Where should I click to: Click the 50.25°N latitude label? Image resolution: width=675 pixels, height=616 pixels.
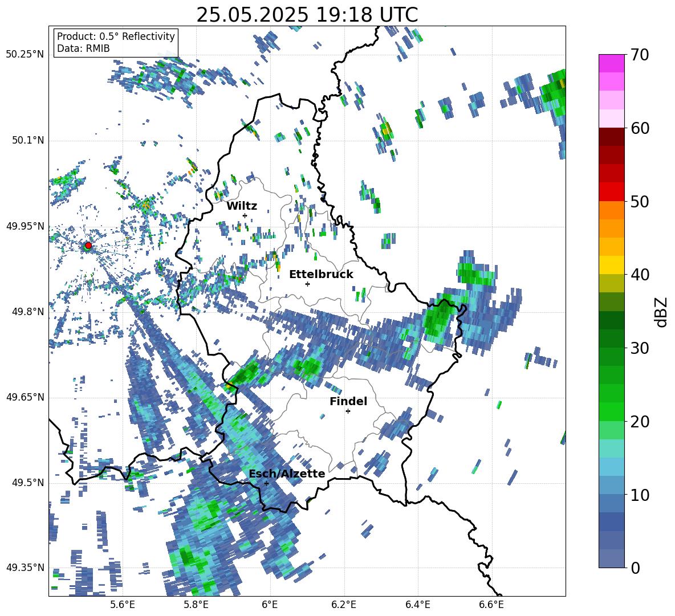coord(25,55)
